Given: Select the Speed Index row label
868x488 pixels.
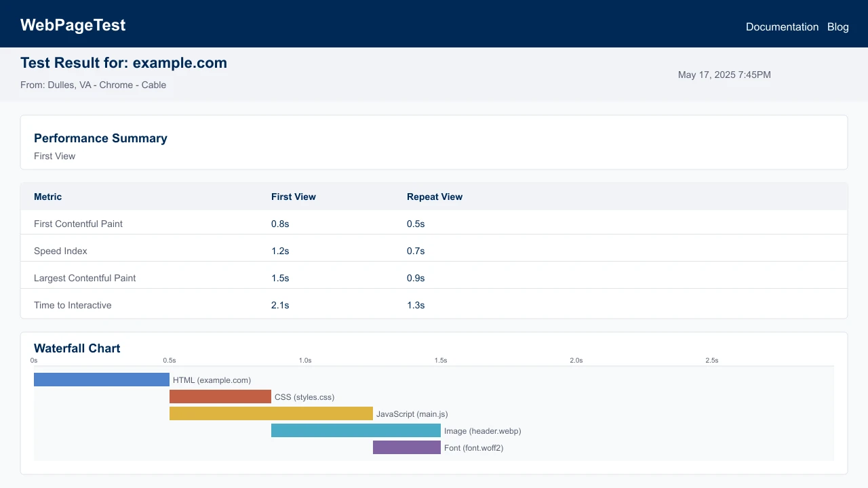Looking at the screenshot, I should pos(60,251).
